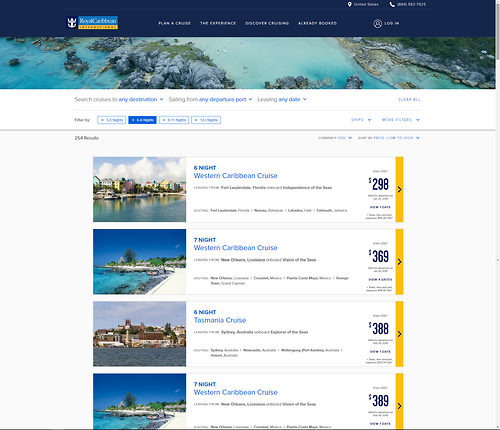500x430 pixels.
Task: Click the beach thumbnail for $369 cruise
Action: click(139, 262)
